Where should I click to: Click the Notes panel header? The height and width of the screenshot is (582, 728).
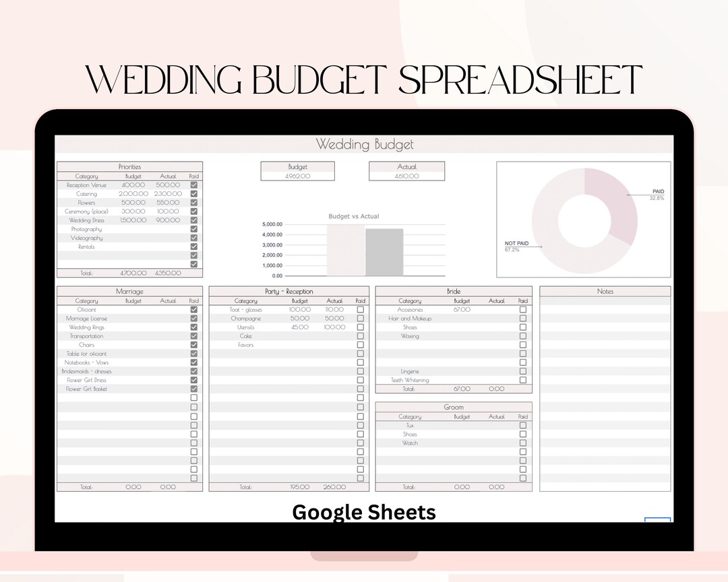click(x=605, y=291)
